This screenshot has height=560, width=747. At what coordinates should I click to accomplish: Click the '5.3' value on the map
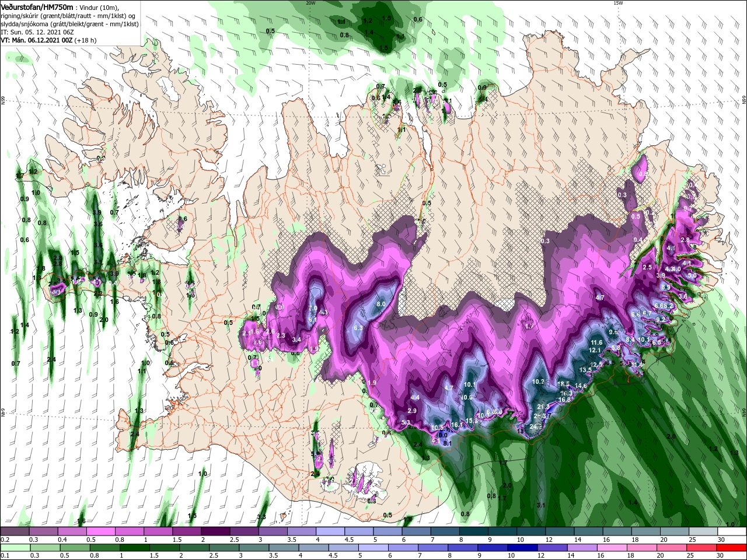(406, 422)
